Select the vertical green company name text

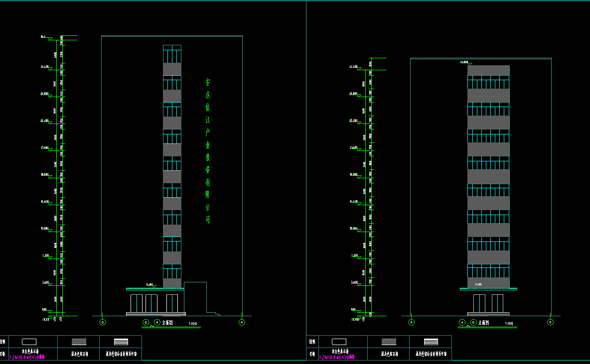[x=208, y=150]
